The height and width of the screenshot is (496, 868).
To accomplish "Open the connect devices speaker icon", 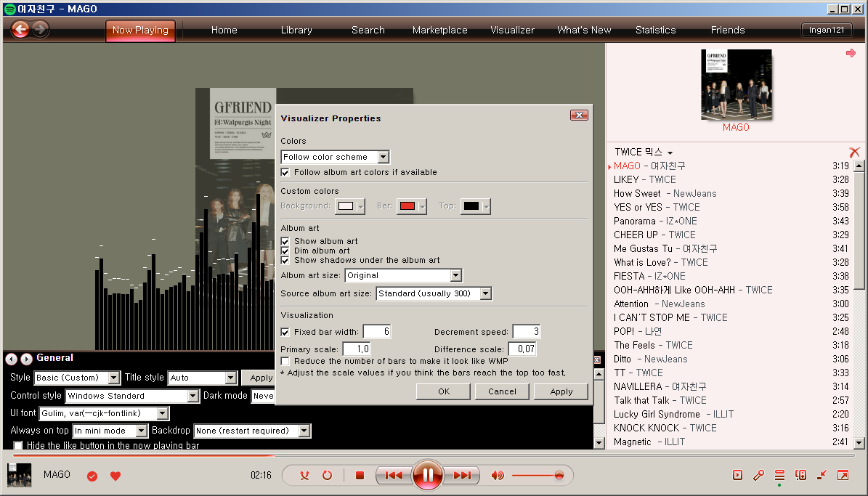I will [800, 475].
